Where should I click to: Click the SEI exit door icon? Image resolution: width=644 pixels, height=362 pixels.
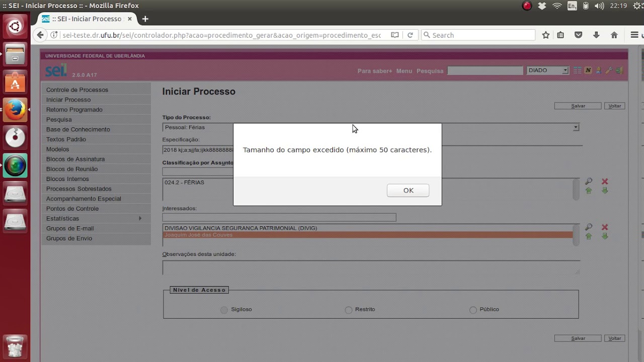coord(619,70)
